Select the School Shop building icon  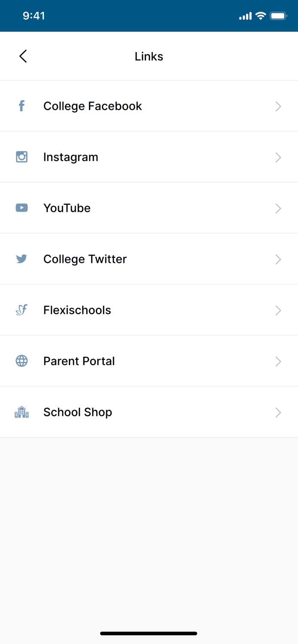point(22,412)
